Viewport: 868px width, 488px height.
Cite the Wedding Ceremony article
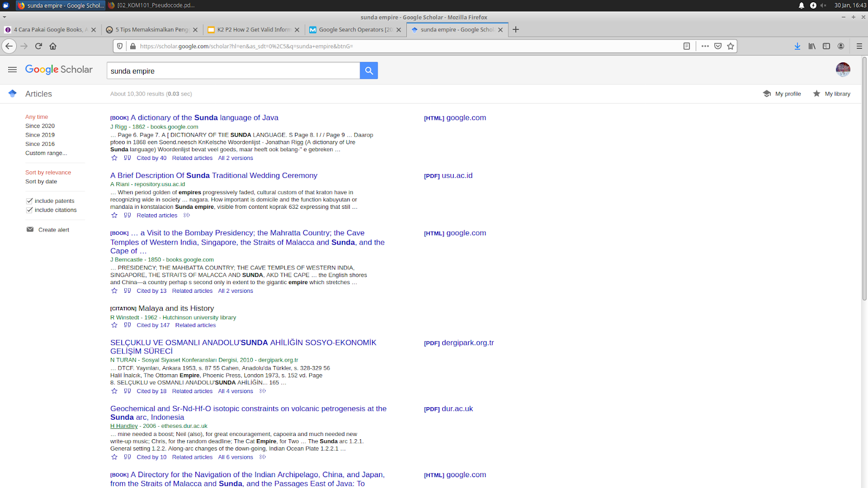coord(127,215)
